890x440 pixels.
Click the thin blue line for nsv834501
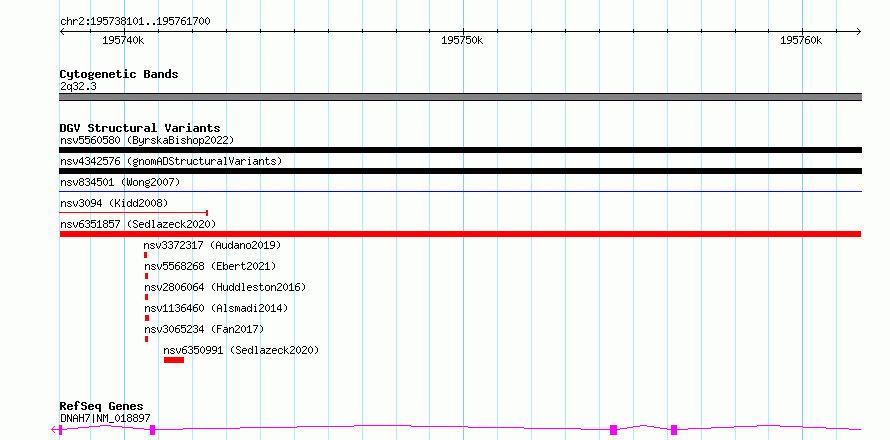click(460, 192)
